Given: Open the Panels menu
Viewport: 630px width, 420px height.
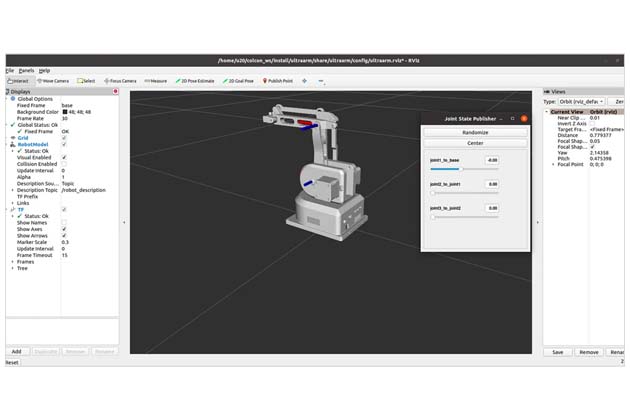Looking at the screenshot, I should (27, 71).
